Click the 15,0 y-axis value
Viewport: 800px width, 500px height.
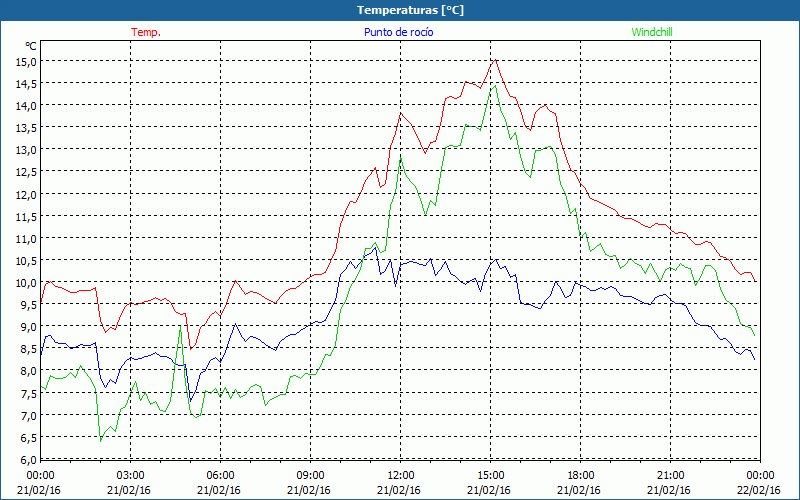tap(27, 61)
